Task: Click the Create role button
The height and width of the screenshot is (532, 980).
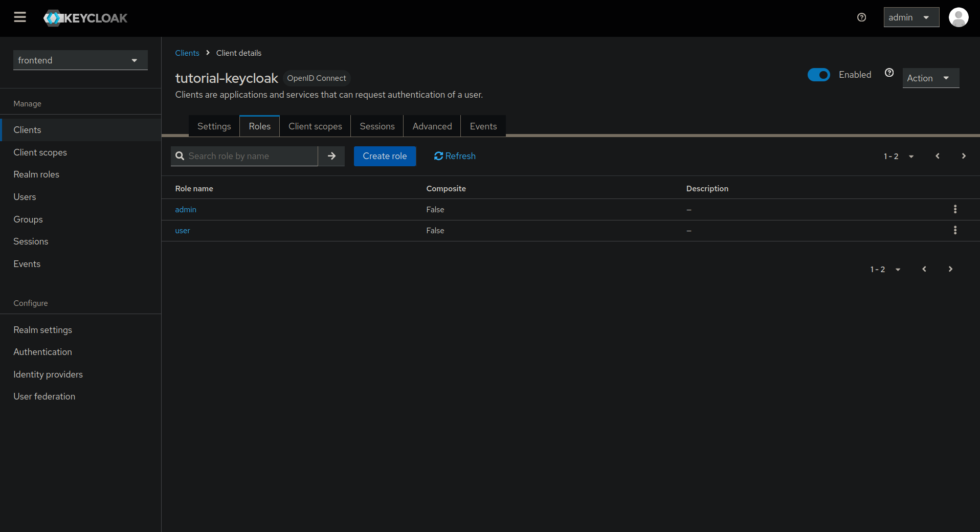Action: pyautogui.click(x=385, y=156)
